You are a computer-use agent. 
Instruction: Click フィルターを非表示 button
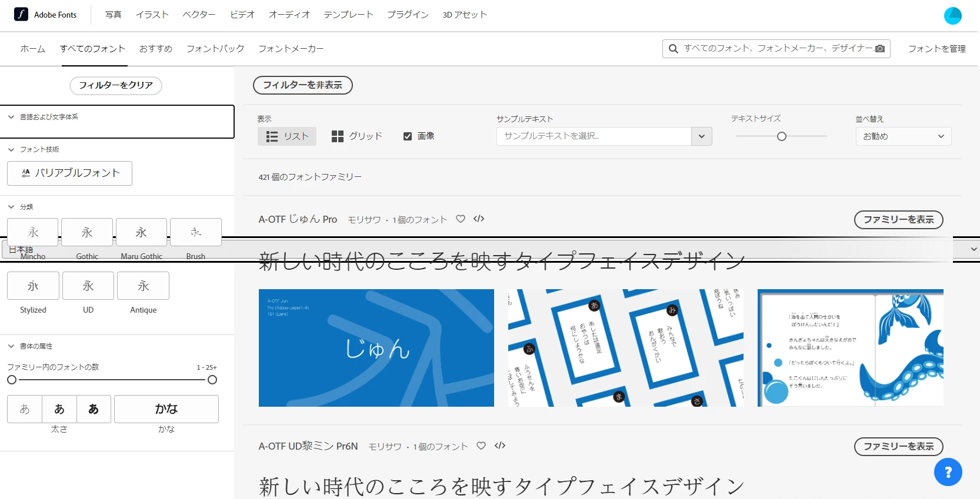pyautogui.click(x=303, y=85)
